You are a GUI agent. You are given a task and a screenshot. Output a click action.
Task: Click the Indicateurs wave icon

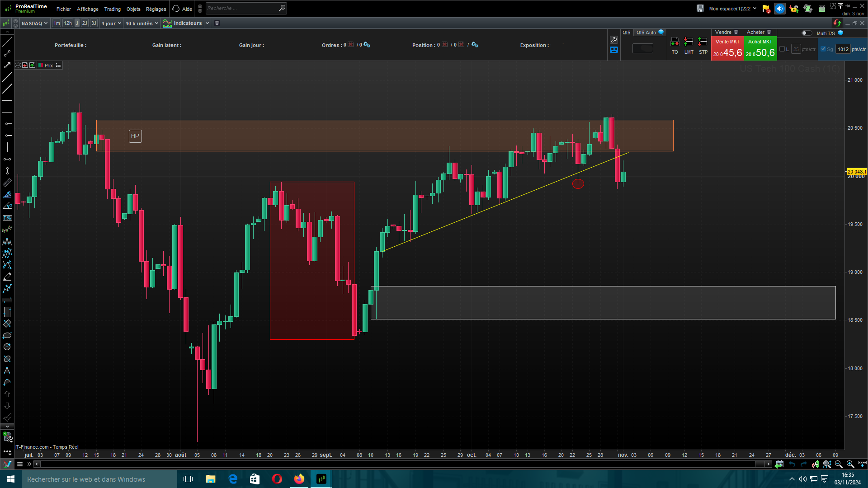(x=167, y=23)
